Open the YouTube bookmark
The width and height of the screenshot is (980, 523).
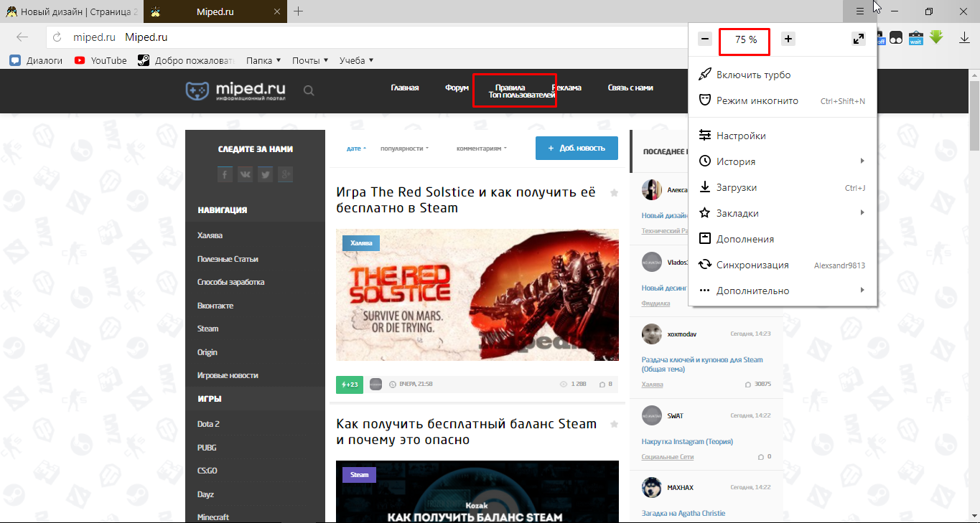pos(101,60)
